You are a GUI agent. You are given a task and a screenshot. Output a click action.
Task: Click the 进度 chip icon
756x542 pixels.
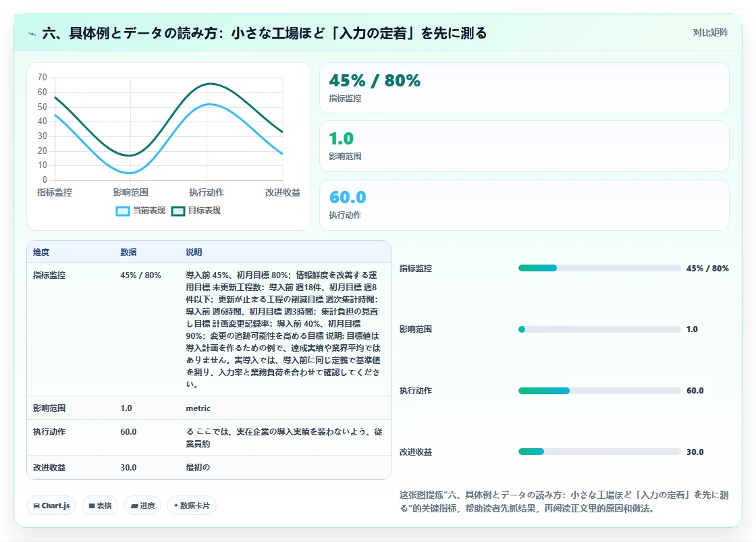(134, 506)
